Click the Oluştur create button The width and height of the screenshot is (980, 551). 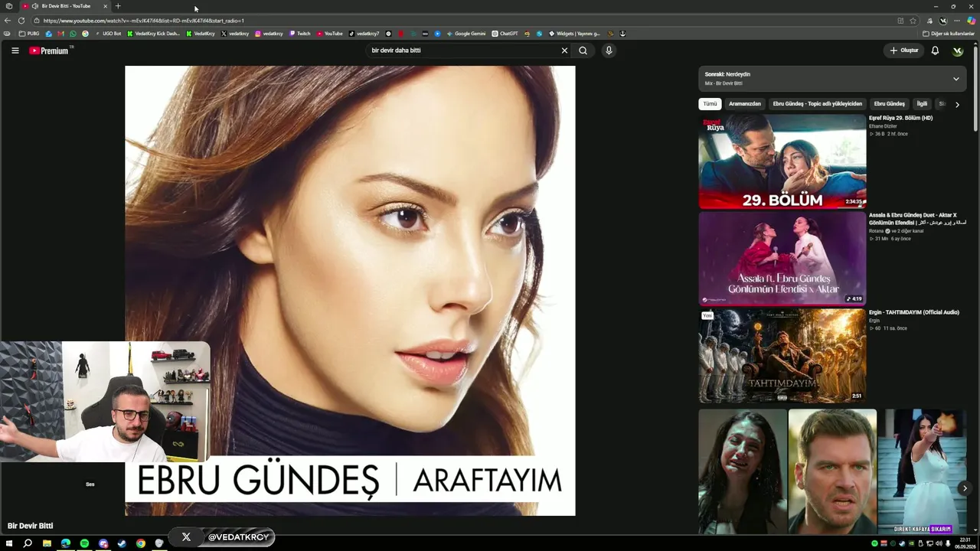pos(903,51)
